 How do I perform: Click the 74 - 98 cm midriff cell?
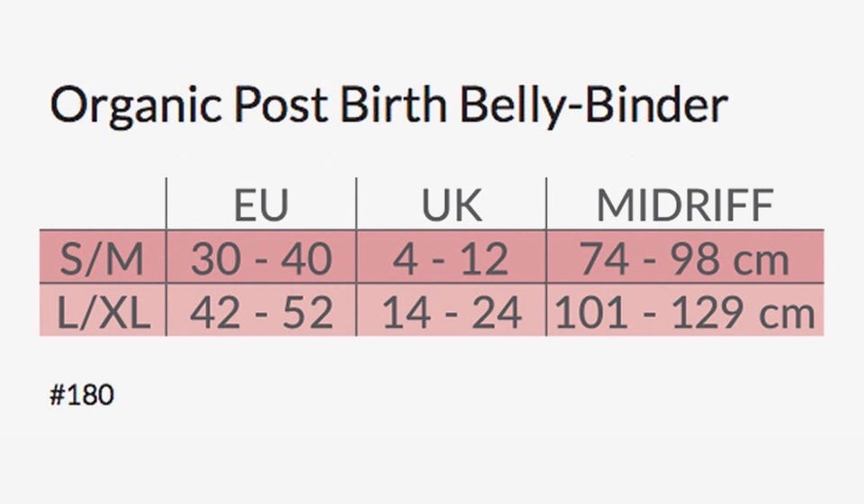coord(685,258)
